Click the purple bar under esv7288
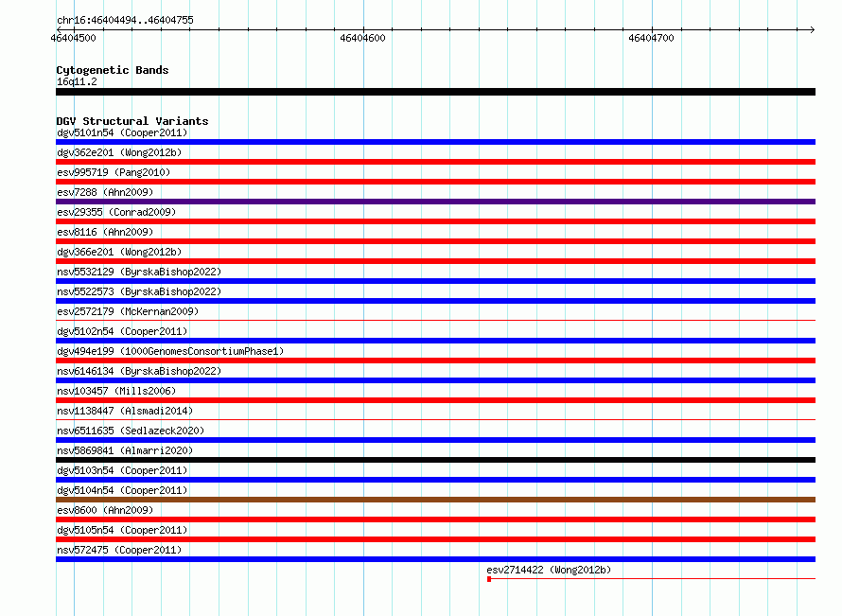Image resolution: width=842 pixels, height=616 pixels. [435, 202]
